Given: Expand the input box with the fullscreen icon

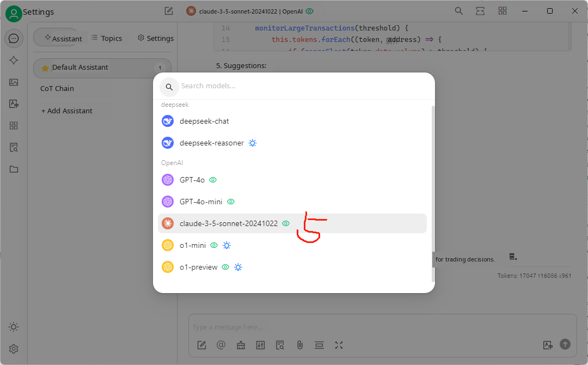Looking at the screenshot, I should click(x=339, y=345).
